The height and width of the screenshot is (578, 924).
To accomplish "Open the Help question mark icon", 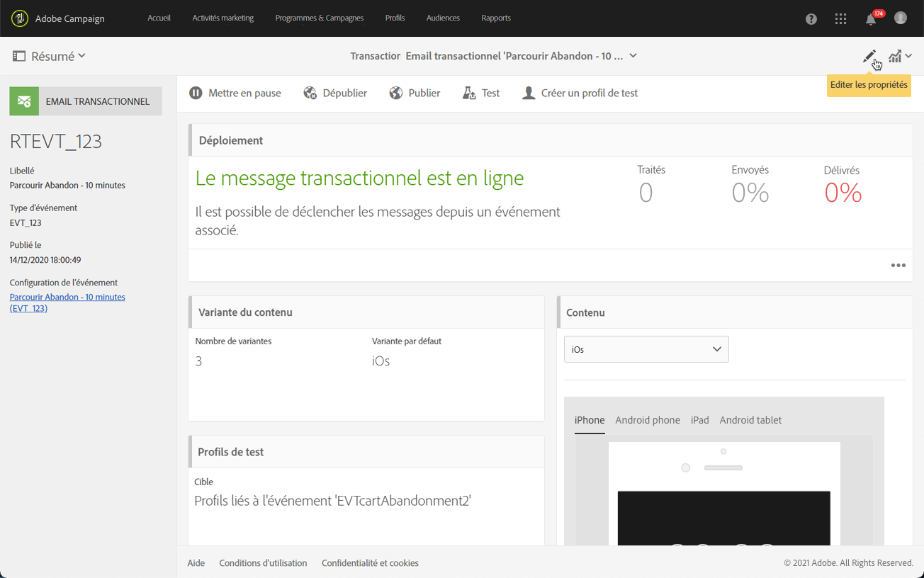I will click(811, 19).
